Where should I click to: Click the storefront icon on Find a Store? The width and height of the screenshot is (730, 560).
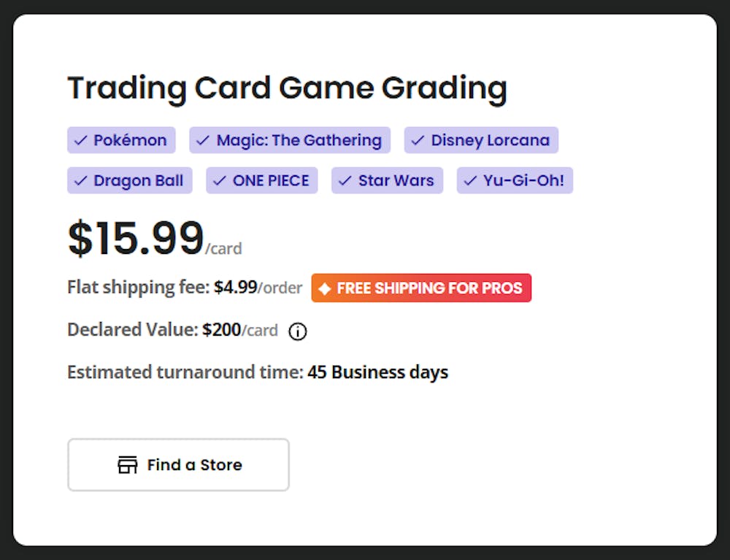[x=126, y=464]
